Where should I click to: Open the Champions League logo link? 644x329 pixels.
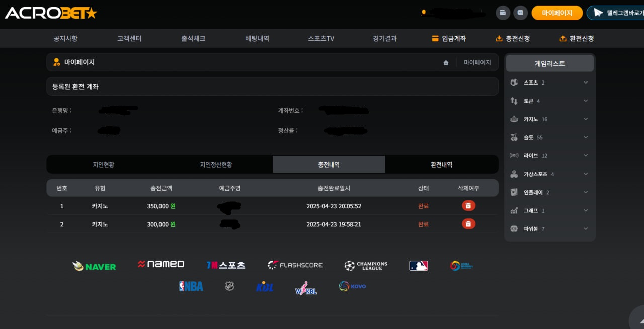coord(366,265)
